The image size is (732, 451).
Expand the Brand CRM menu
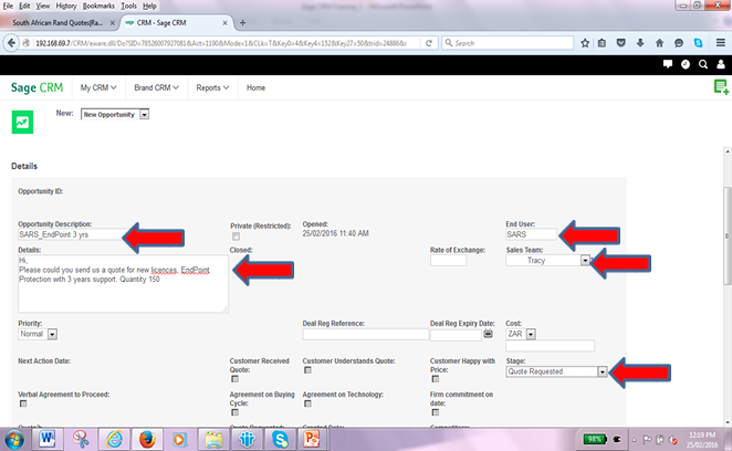pos(156,88)
